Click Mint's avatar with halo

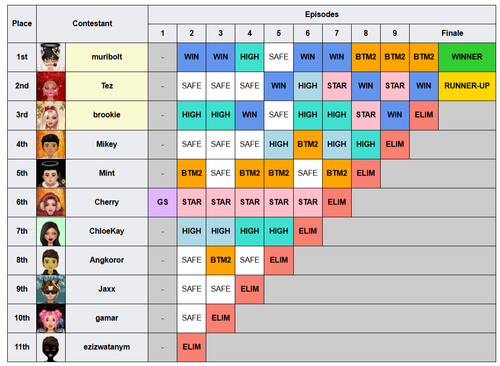51,173
